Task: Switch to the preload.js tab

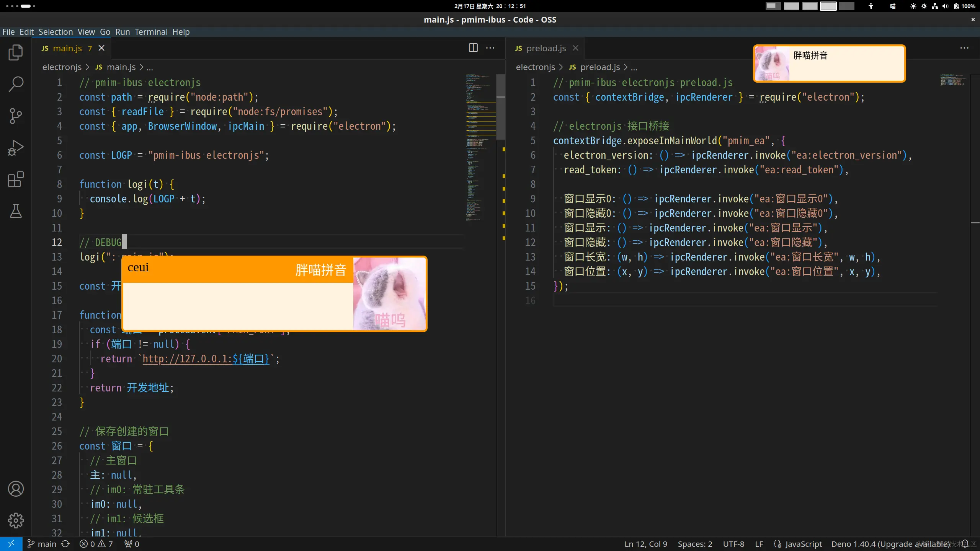Action: pos(546,48)
